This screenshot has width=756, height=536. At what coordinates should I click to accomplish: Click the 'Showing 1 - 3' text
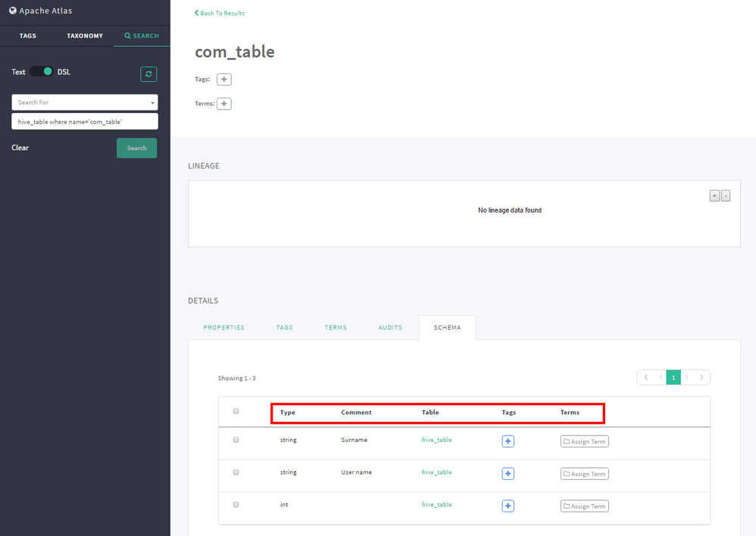[237, 378]
